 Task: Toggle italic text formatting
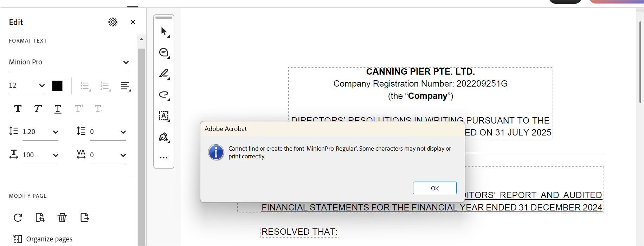pyautogui.click(x=38, y=109)
